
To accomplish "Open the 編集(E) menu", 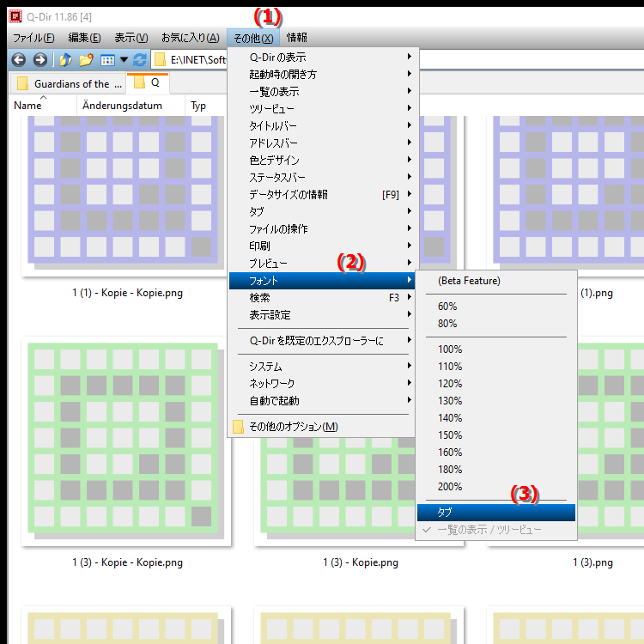I will (85, 38).
